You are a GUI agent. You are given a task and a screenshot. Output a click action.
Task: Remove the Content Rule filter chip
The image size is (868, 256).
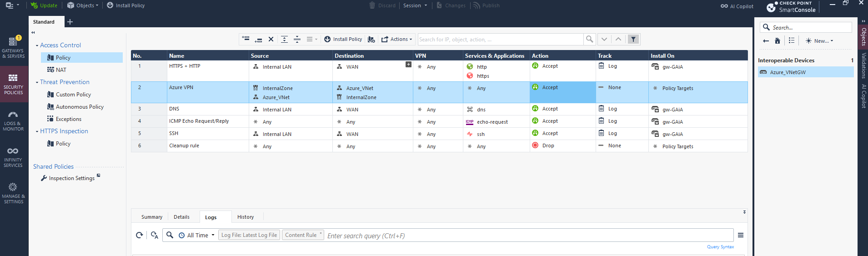click(x=321, y=233)
